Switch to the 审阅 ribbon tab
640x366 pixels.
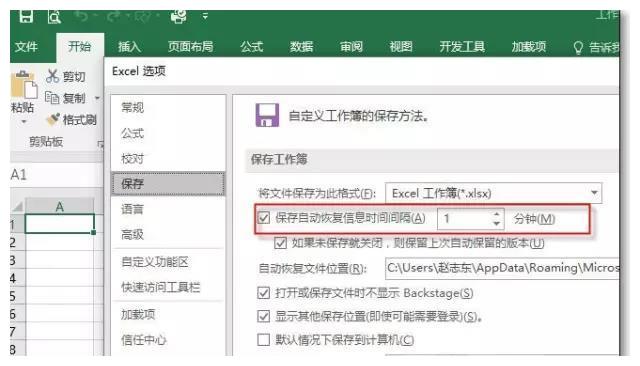(351, 47)
